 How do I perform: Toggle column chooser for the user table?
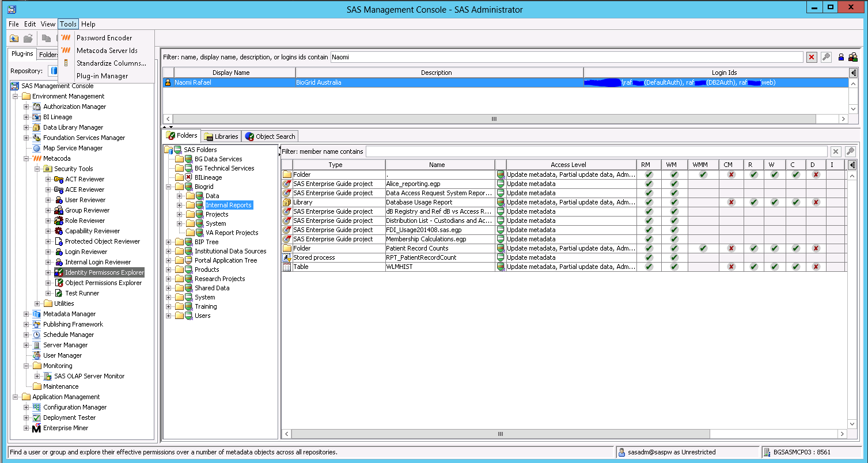coord(853,73)
